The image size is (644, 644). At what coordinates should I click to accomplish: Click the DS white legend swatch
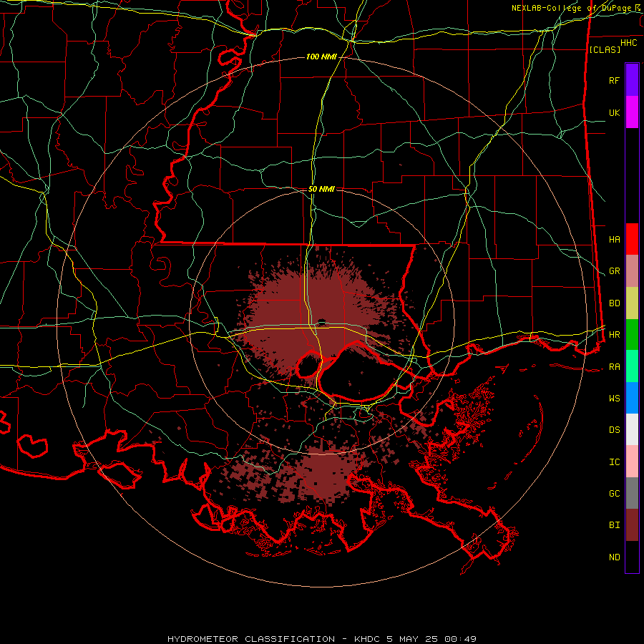632,429
